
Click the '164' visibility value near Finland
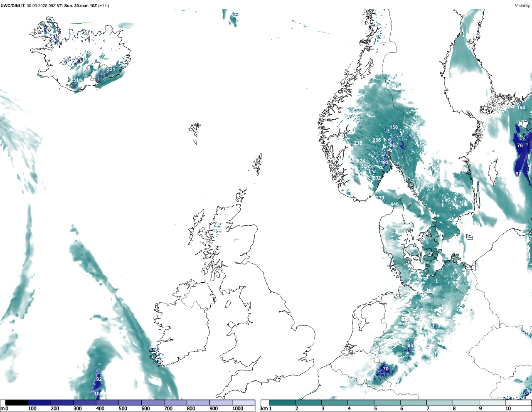521,108
